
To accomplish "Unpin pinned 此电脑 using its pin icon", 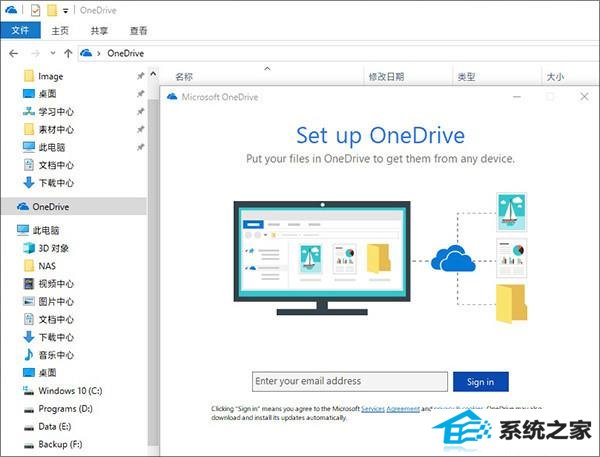I will [x=140, y=147].
